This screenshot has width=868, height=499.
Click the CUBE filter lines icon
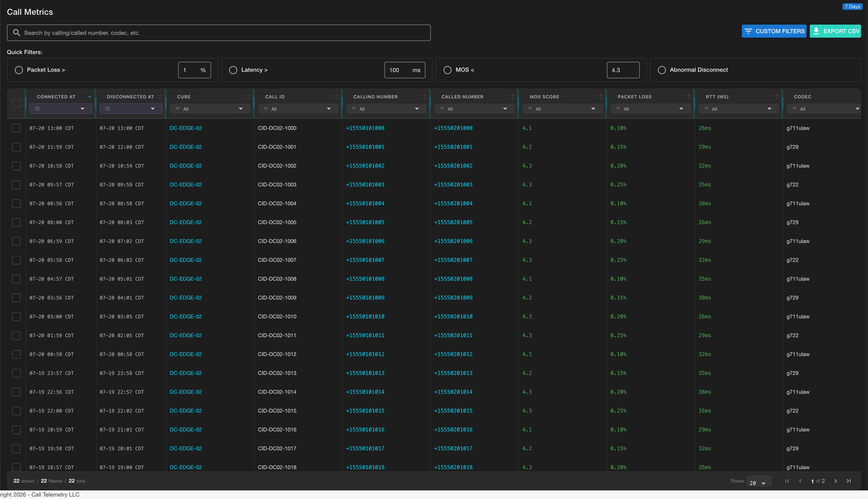point(178,109)
